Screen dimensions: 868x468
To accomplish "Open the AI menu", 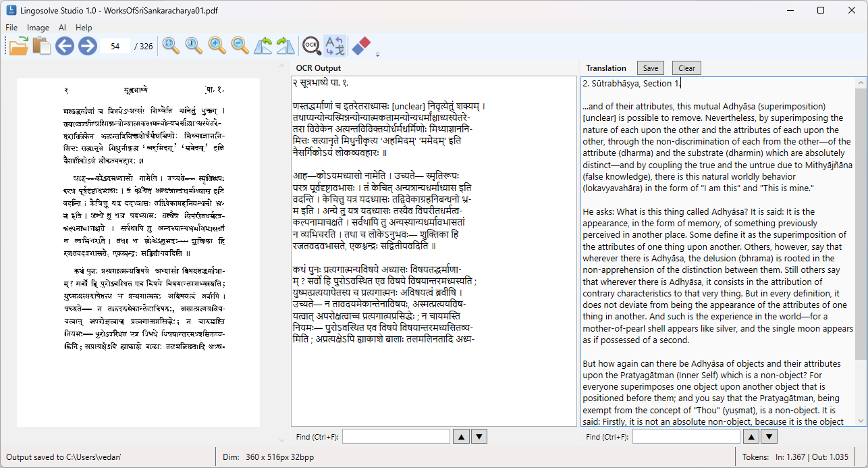I will pyautogui.click(x=62, y=28).
